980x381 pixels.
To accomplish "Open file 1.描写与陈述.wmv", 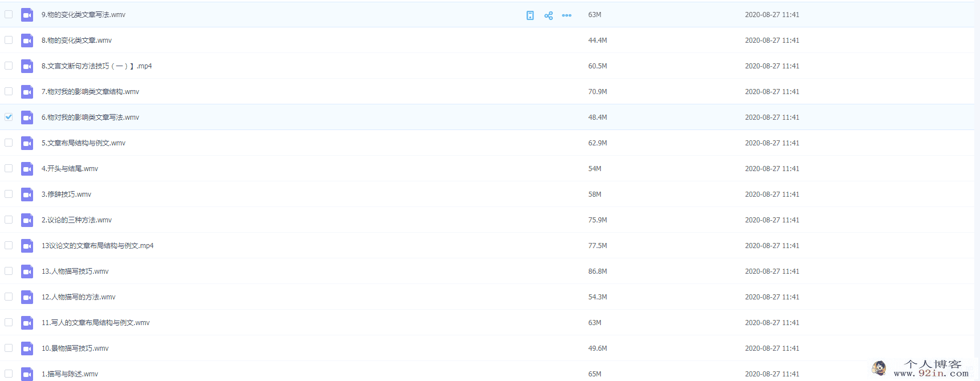I will [x=70, y=374].
